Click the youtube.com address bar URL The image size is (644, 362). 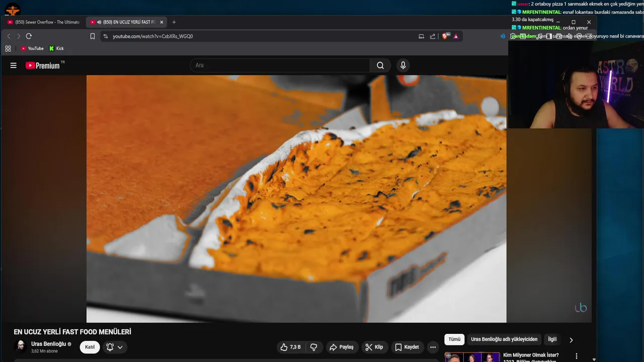(152, 36)
